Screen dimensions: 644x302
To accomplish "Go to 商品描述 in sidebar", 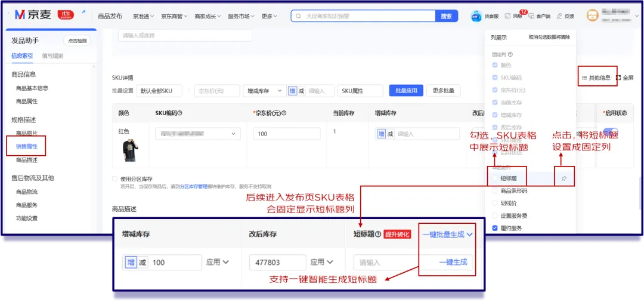I will coord(27,160).
